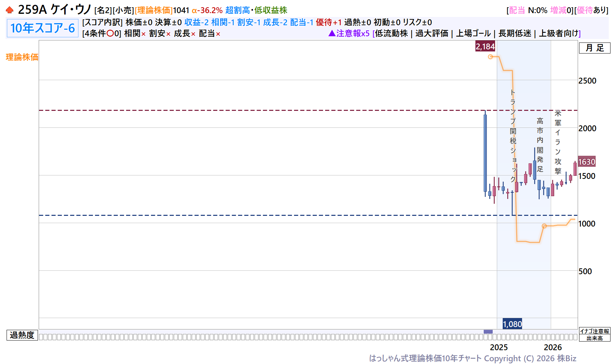This screenshot has width=615, height=364.
Task: Click the 過大評価 warning tag
Action: pyautogui.click(x=432, y=33)
